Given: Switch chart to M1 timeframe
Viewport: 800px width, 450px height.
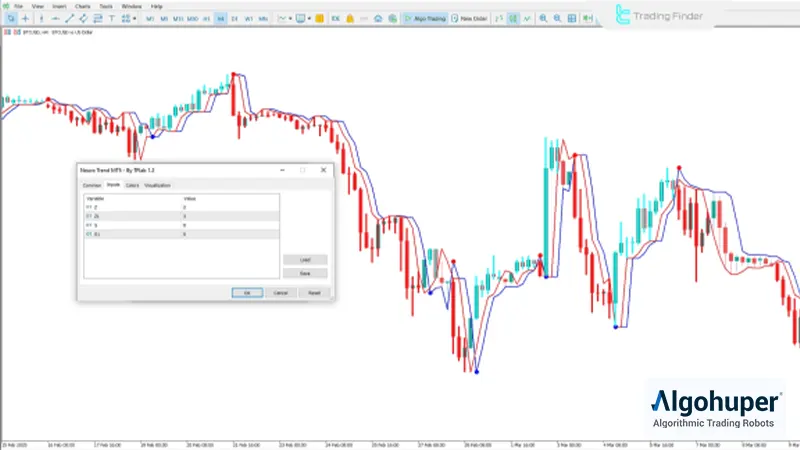Looking at the screenshot, I should [x=150, y=19].
